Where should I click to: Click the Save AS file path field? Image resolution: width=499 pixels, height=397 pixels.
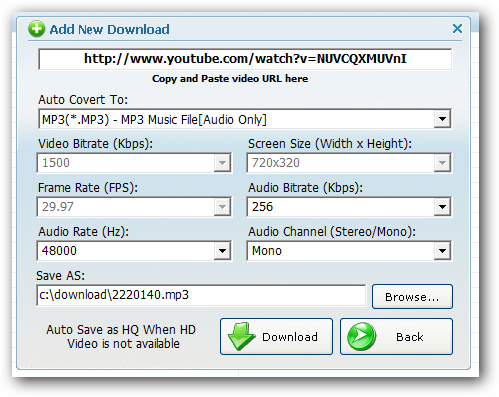(x=201, y=295)
